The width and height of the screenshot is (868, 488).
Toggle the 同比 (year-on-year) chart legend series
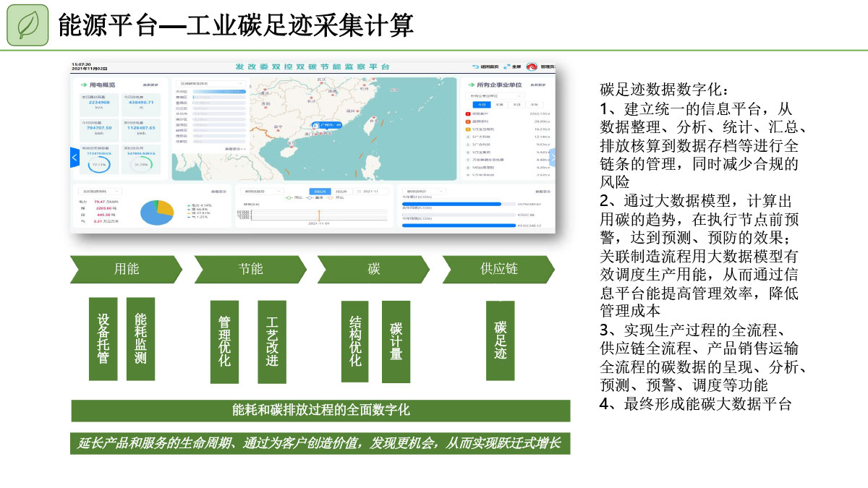coord(292,197)
